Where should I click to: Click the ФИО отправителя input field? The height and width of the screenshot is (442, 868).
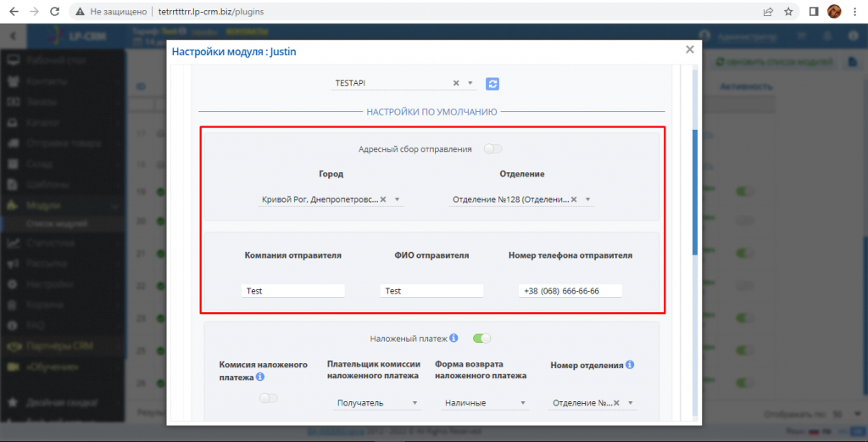(x=431, y=291)
